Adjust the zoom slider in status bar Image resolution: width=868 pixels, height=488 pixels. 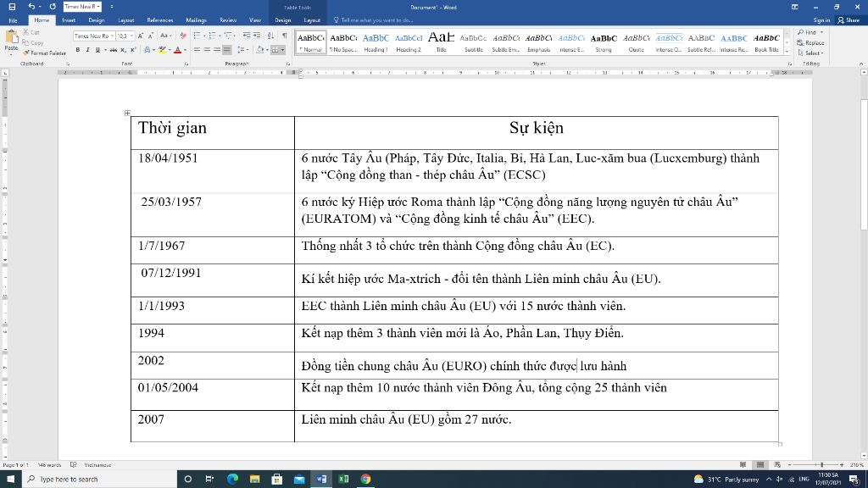point(821,465)
